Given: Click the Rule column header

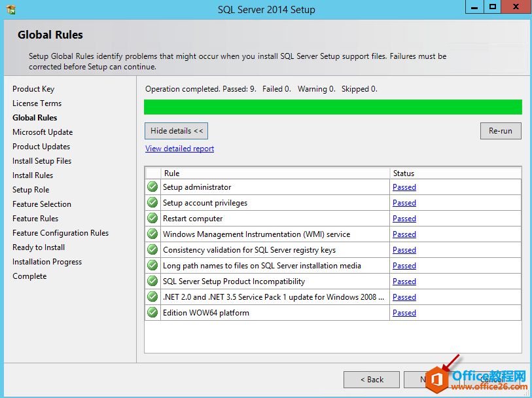Looking at the screenshot, I should pyautogui.click(x=275, y=173).
